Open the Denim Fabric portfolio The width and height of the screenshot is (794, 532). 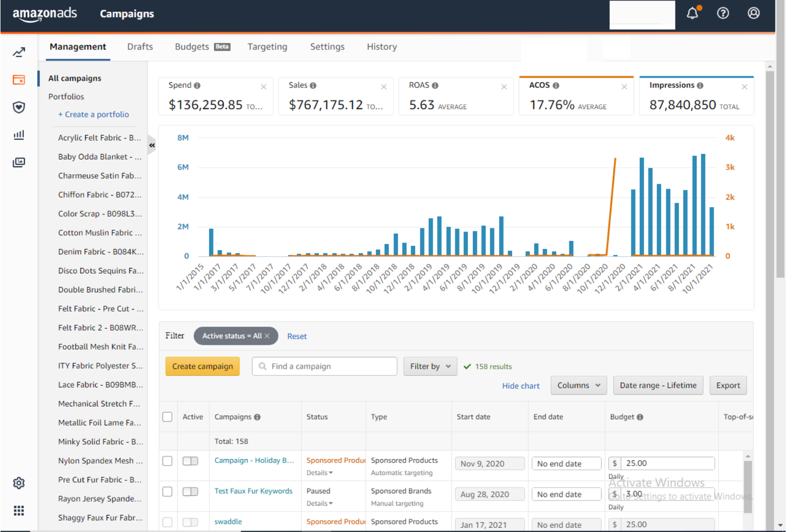click(x=101, y=252)
